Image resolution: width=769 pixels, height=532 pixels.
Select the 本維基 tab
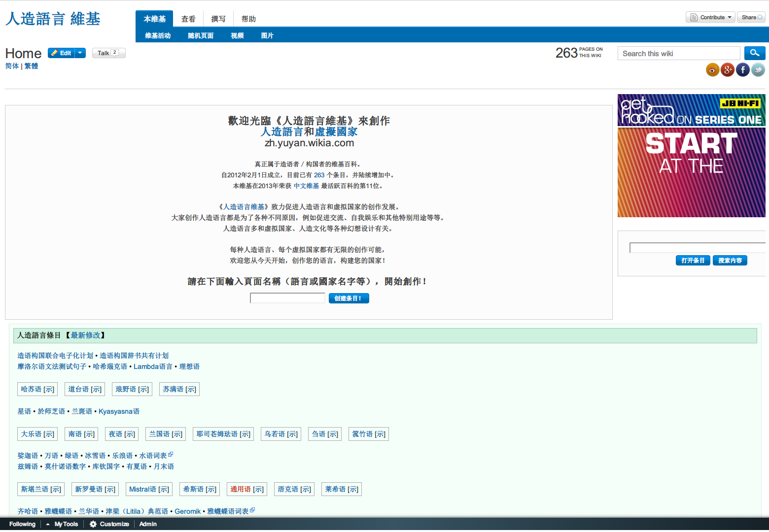coord(154,19)
